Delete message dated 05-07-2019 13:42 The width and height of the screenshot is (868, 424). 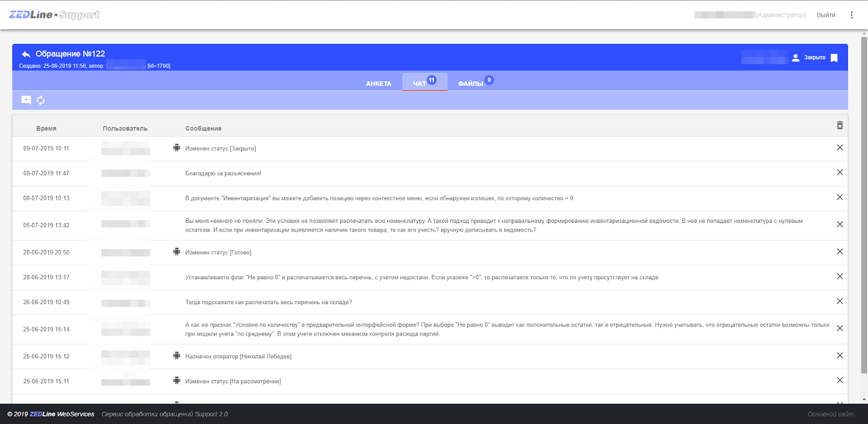coord(840,224)
